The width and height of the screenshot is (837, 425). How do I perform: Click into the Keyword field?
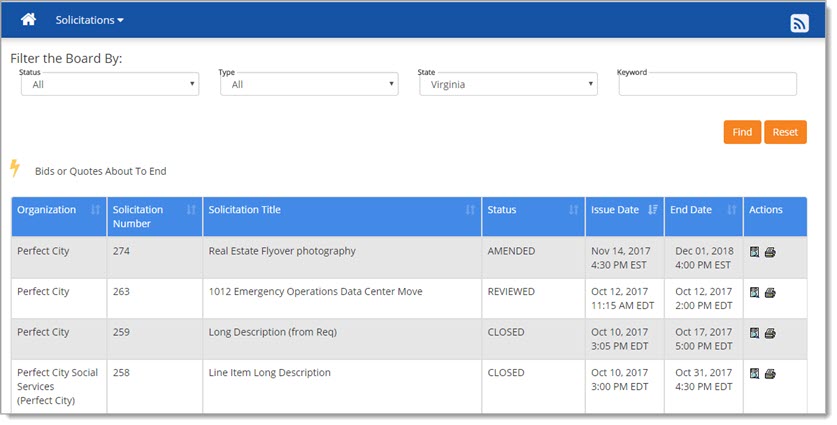pos(707,84)
